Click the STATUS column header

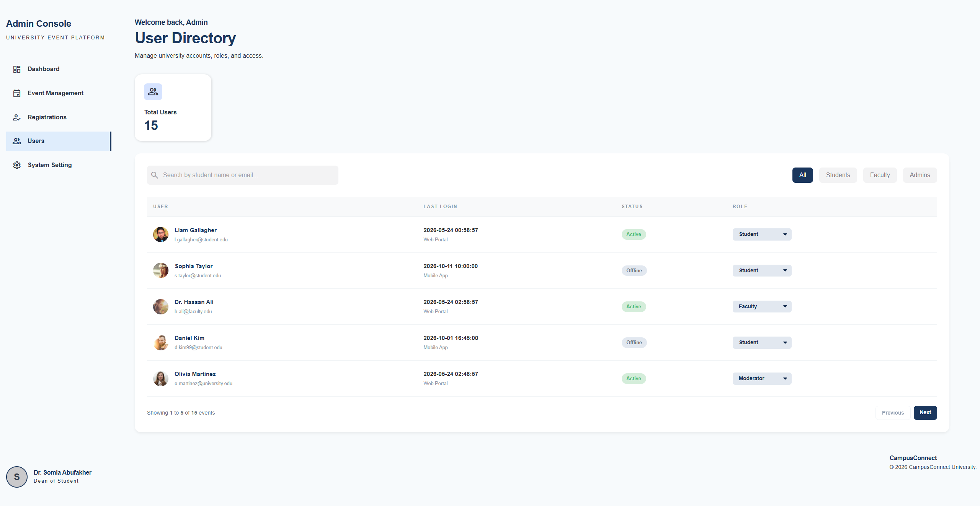coord(632,207)
